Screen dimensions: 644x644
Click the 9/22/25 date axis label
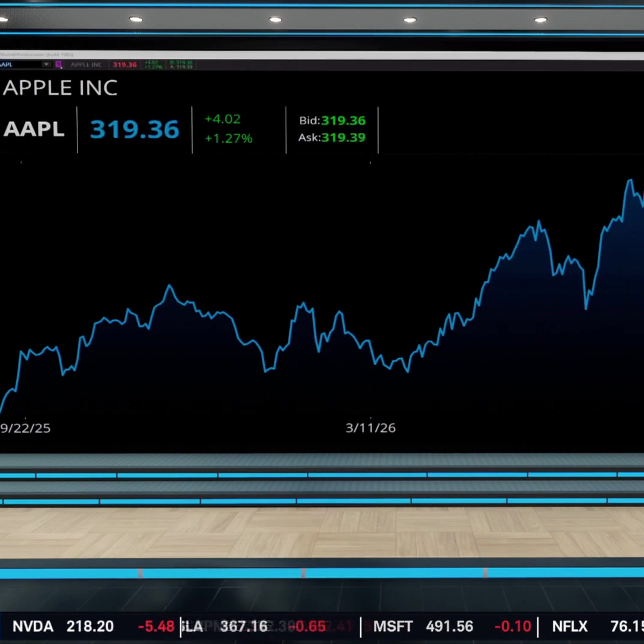(x=25, y=428)
